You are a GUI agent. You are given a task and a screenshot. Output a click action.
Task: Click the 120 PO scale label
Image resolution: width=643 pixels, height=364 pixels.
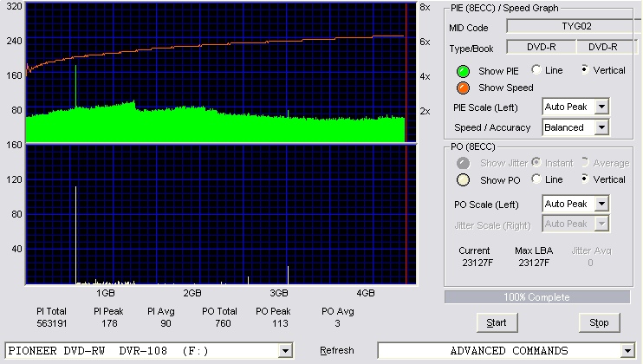click(15, 179)
